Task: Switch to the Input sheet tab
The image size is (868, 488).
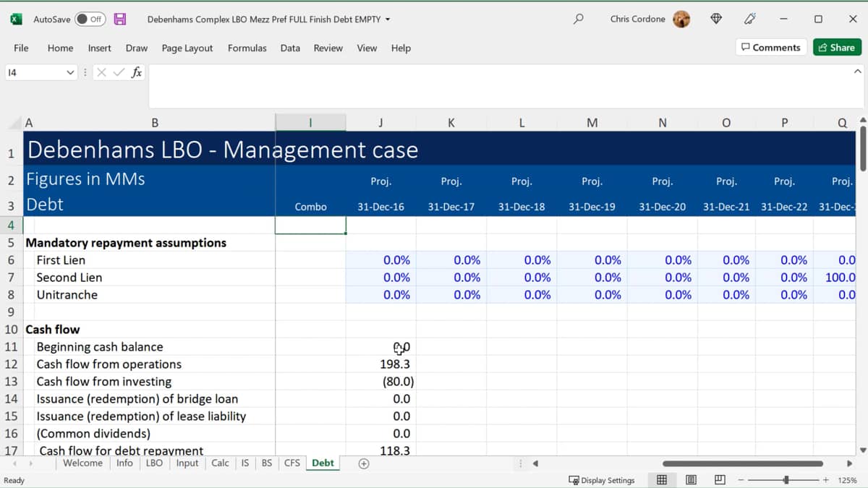Action: click(187, 463)
